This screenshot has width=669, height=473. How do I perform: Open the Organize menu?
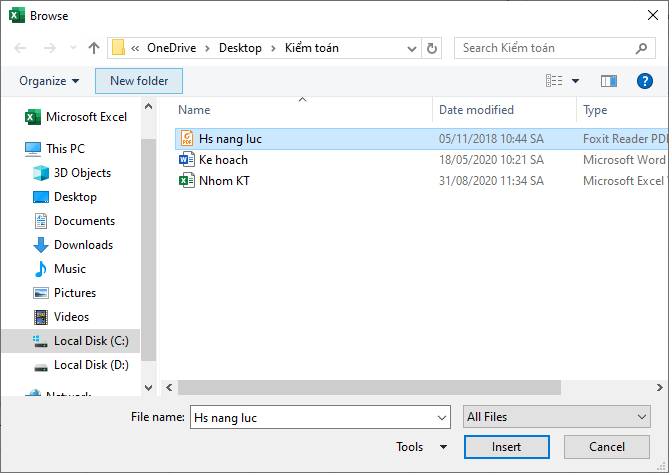point(49,81)
